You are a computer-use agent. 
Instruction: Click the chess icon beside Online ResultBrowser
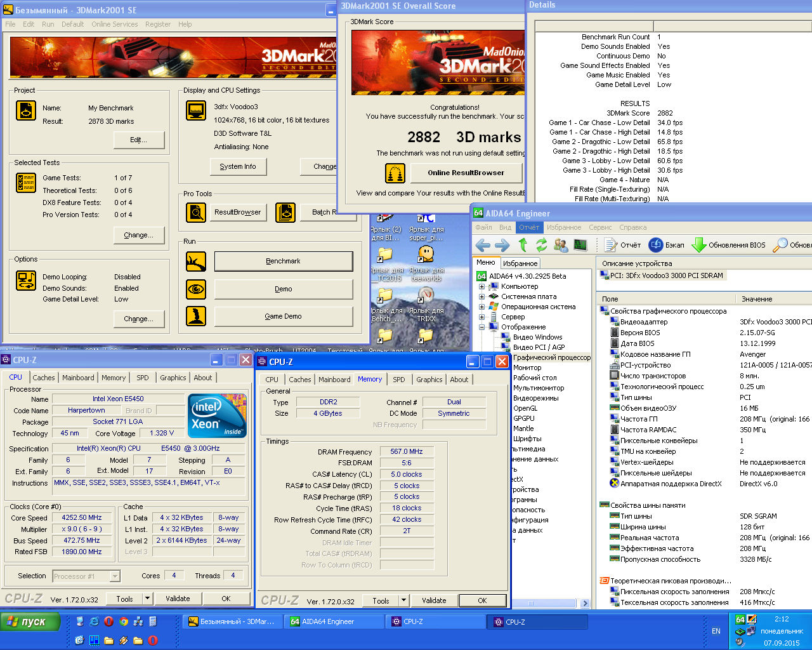(395, 173)
